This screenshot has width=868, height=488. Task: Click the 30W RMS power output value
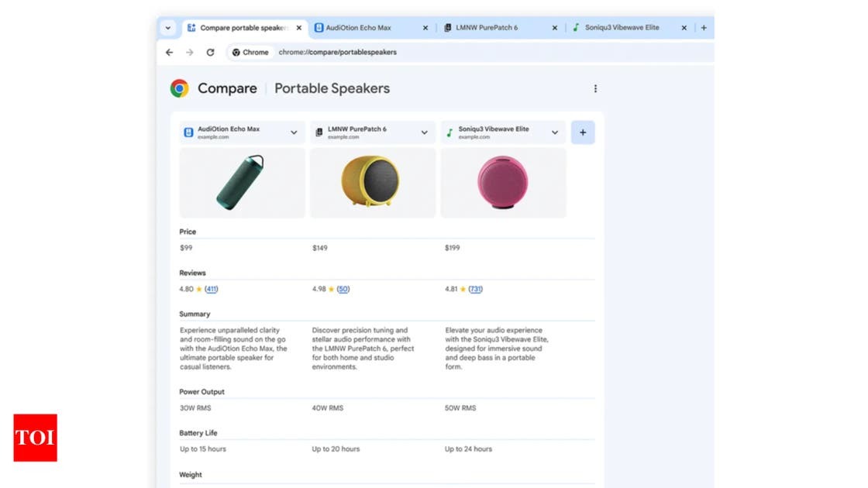click(x=195, y=407)
